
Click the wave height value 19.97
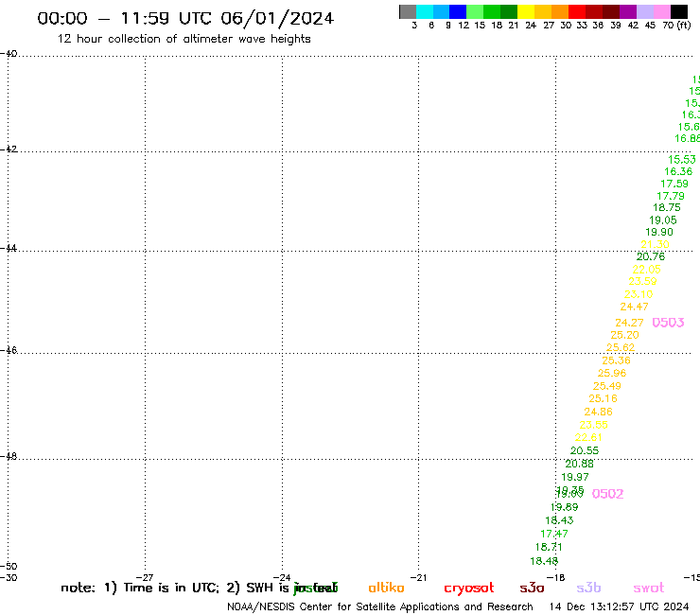click(575, 477)
